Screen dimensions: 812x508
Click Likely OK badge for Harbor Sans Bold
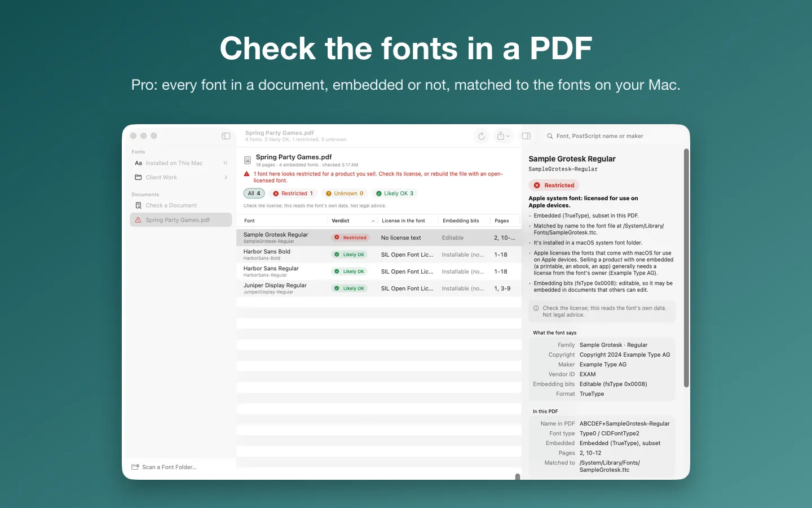click(349, 255)
